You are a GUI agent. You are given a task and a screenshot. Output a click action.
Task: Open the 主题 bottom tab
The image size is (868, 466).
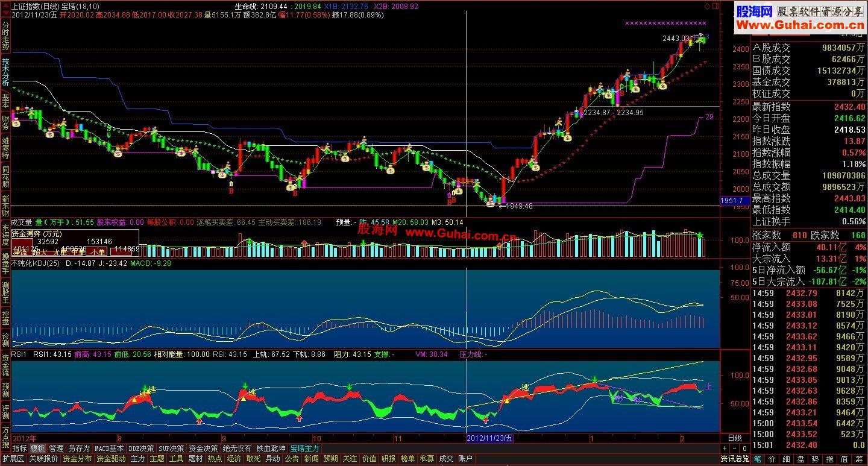157,459
